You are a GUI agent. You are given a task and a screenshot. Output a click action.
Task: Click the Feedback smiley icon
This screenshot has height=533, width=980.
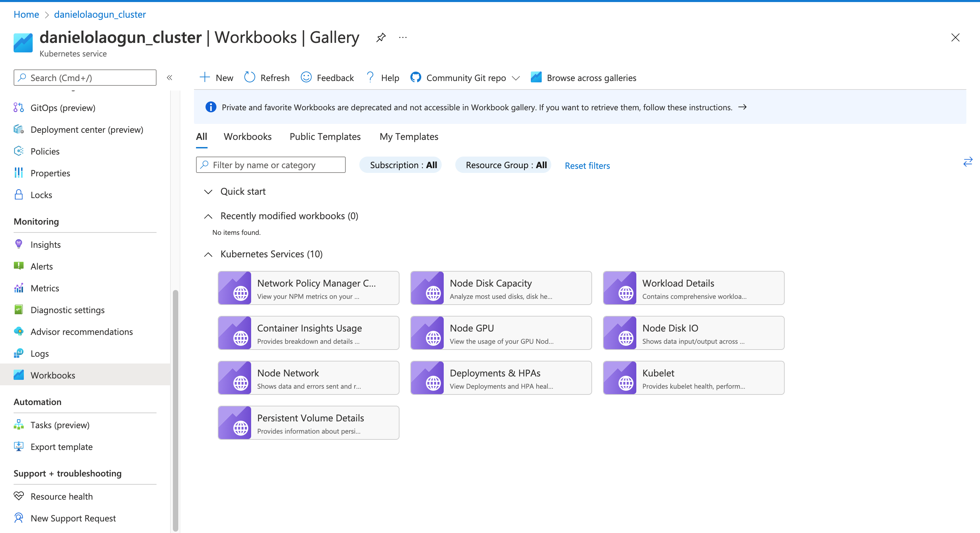point(306,77)
